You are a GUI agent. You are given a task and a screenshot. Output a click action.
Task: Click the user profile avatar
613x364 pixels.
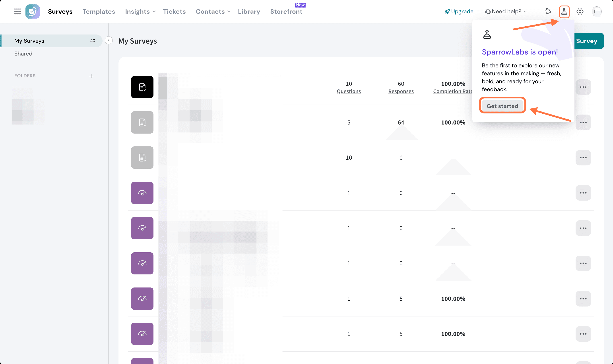[596, 11]
